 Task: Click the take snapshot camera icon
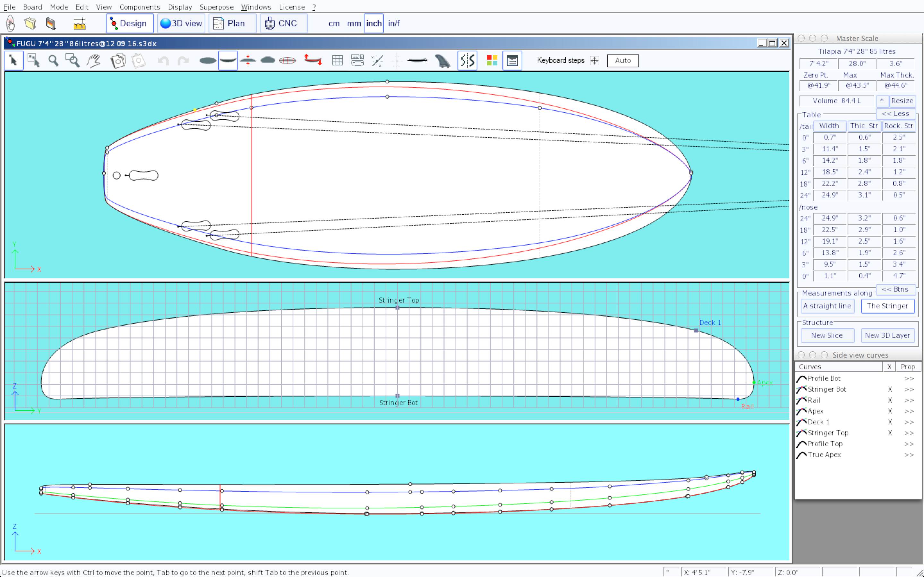[x=118, y=61]
